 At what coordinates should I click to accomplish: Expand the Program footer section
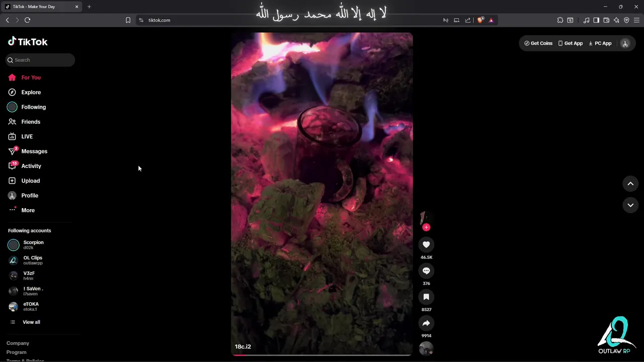[17, 352]
